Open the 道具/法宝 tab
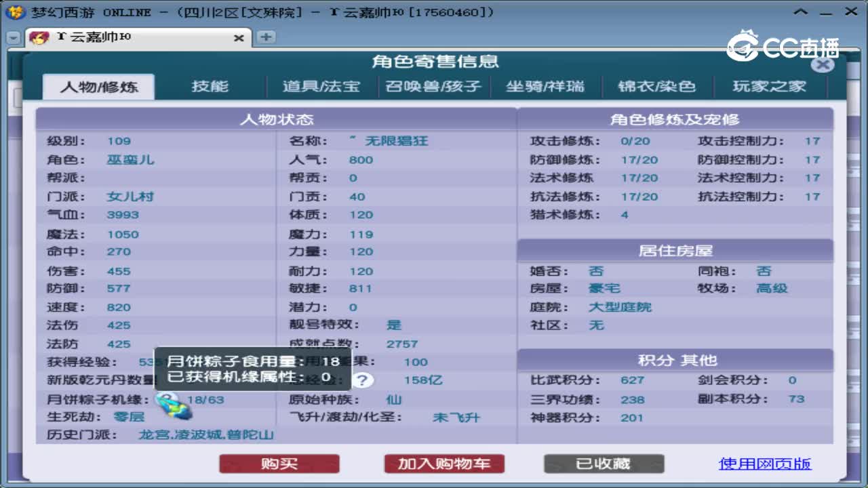 [x=321, y=87]
